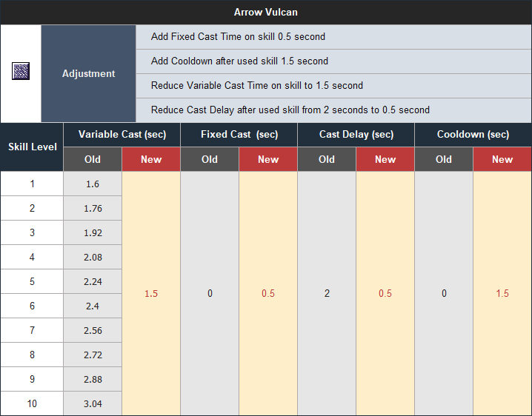Click old variable cast value 1.6
532x416 pixels.
point(93,184)
